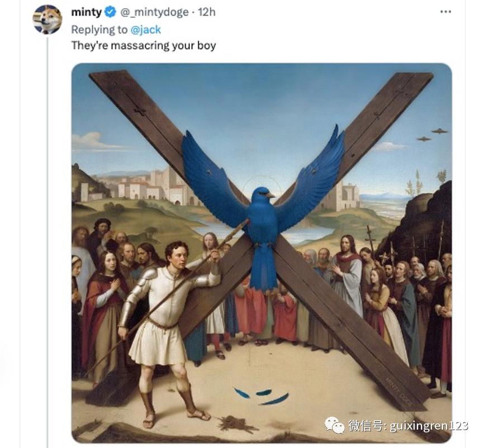
Task: Open the @jack mention link
Action: [145, 28]
